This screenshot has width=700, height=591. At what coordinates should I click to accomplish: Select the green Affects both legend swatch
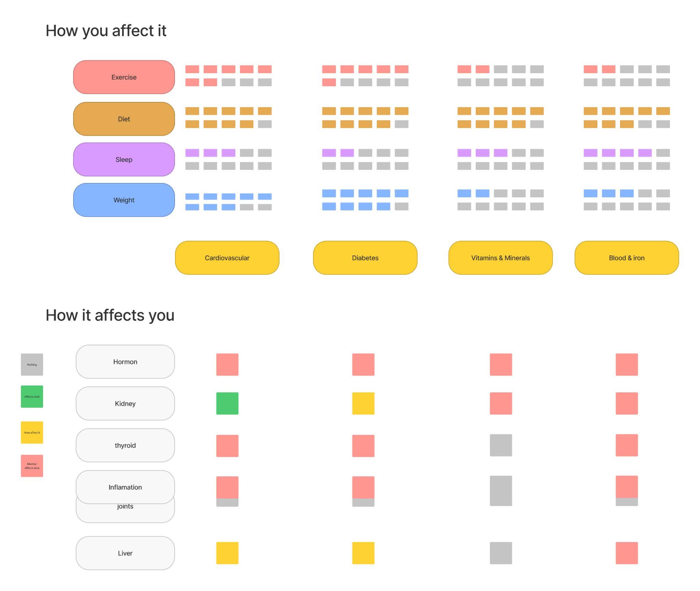[x=32, y=397]
